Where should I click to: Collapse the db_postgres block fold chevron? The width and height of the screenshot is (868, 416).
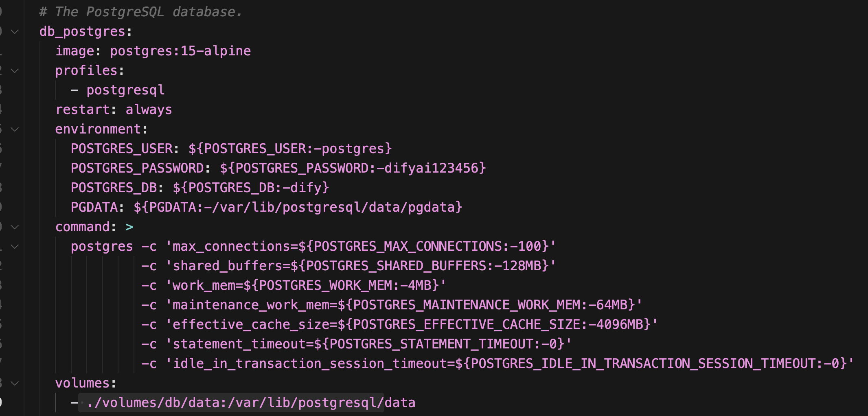[15, 32]
